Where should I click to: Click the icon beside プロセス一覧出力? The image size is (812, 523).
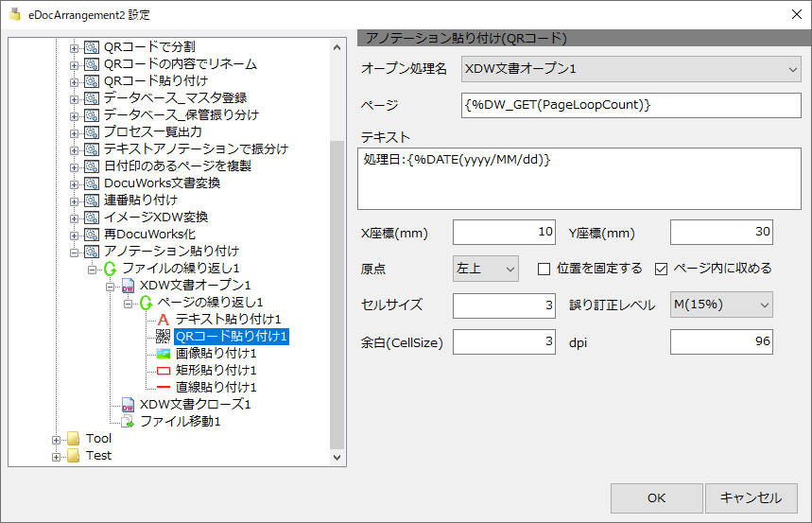(92, 132)
